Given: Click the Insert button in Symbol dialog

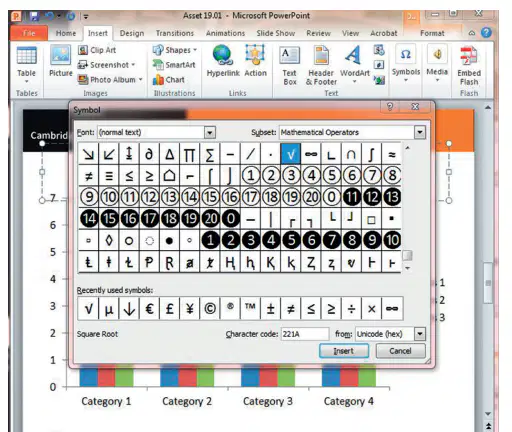Looking at the screenshot, I should point(344,351).
